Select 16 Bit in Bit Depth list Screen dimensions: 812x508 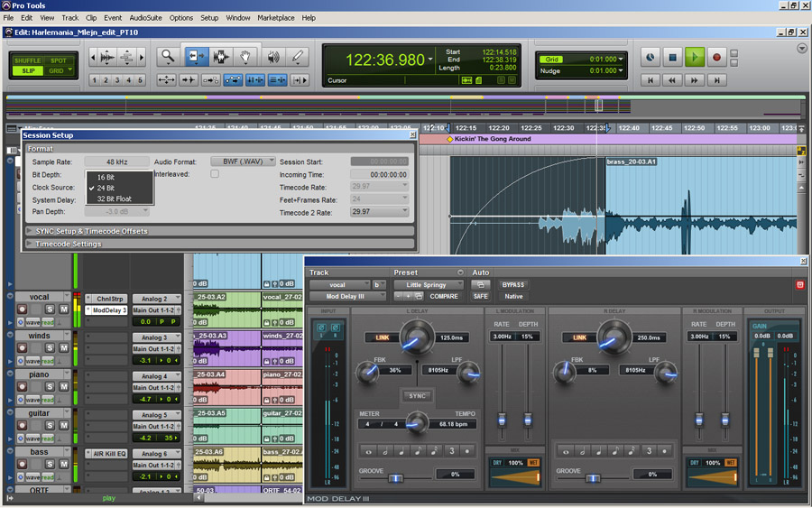tap(106, 177)
